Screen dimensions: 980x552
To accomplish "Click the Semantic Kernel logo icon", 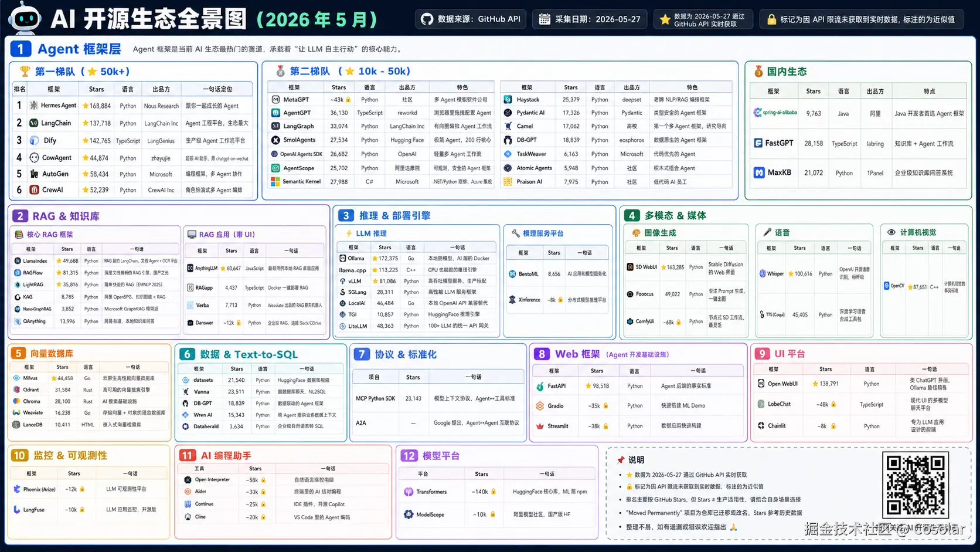I will click(x=275, y=182).
